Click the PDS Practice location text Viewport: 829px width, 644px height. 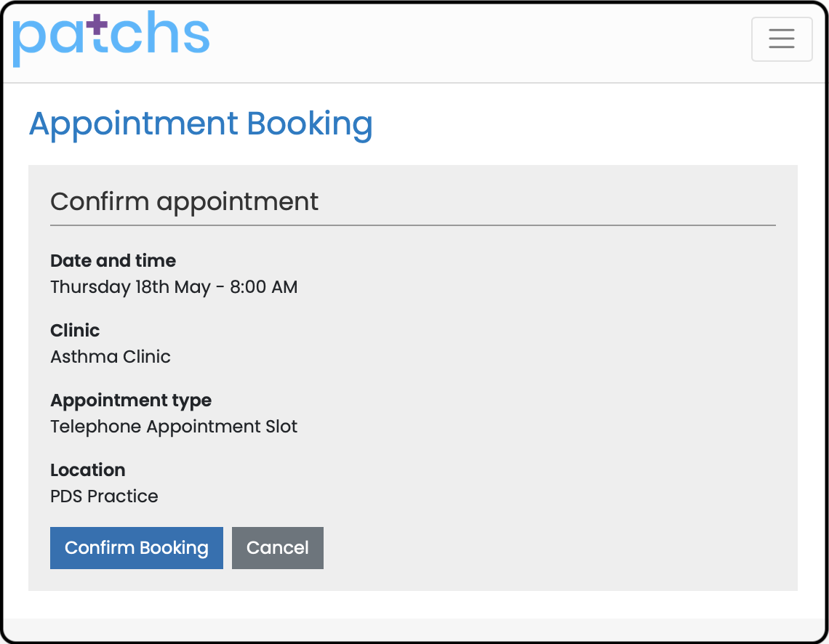pos(104,496)
